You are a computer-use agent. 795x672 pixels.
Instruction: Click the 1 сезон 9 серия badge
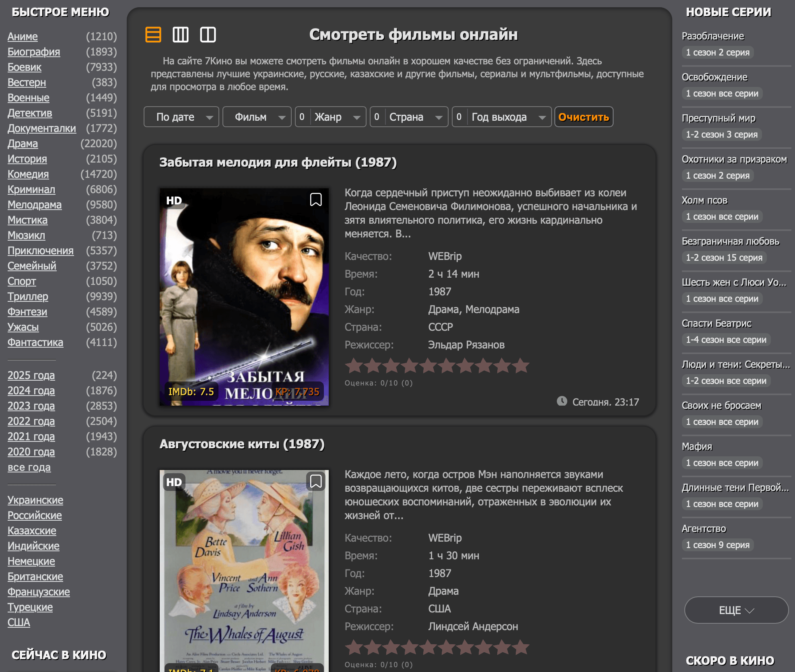[718, 545]
